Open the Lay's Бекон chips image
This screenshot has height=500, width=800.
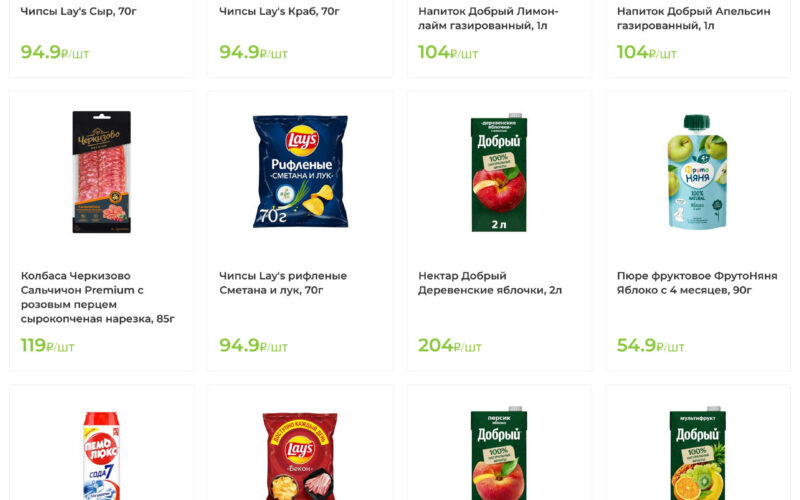[x=300, y=455]
